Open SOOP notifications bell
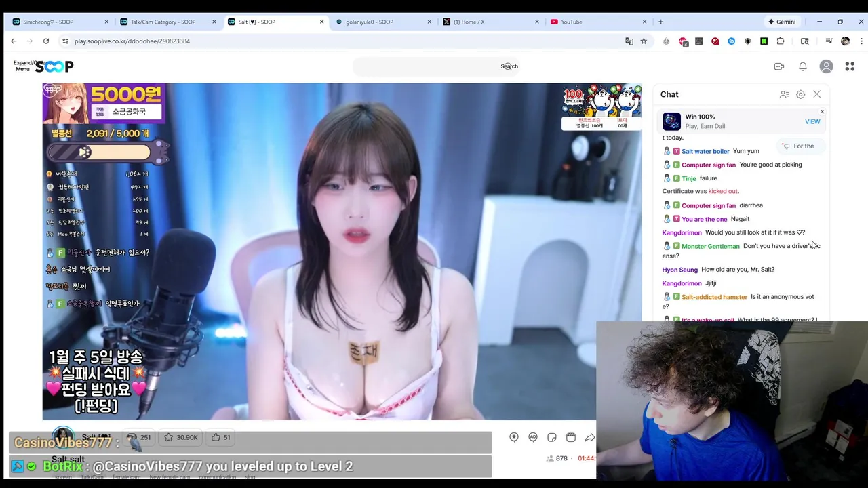The width and height of the screenshot is (868, 488). click(803, 66)
